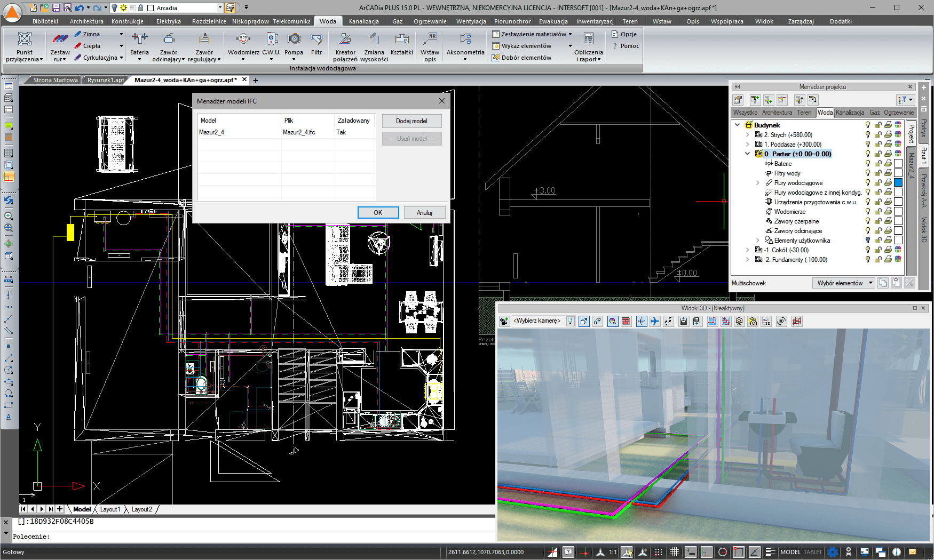934x560 pixels.
Task: Select Zawór regulujący tool
Action: (x=204, y=47)
